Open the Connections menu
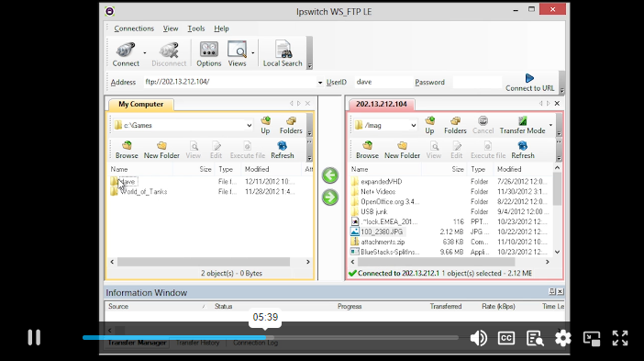Image resolution: width=644 pixels, height=361 pixels. click(x=134, y=28)
